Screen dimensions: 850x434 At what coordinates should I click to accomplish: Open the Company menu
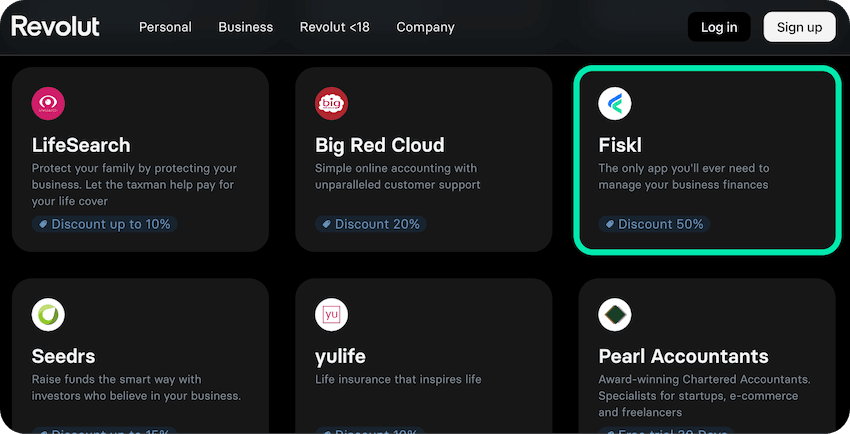pyautogui.click(x=426, y=27)
